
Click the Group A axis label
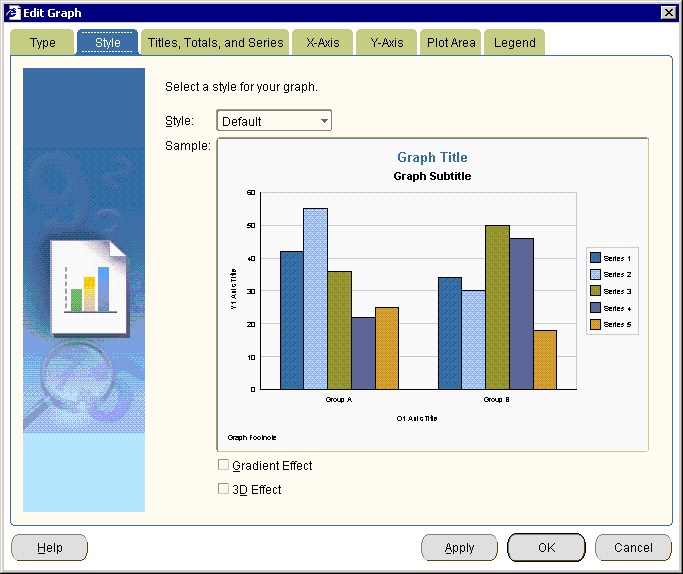338,399
